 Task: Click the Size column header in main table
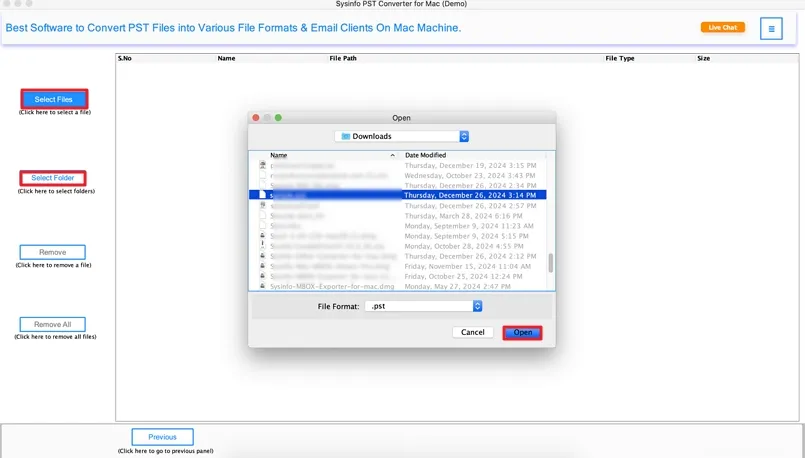(x=703, y=59)
